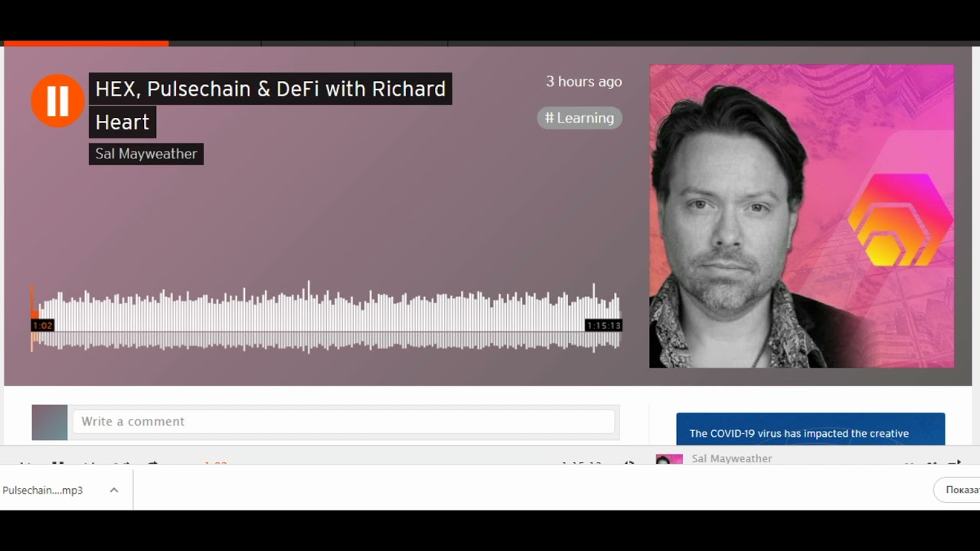The width and height of the screenshot is (980, 551).
Task: Click the 1:02 elapsed time label
Action: (42, 326)
